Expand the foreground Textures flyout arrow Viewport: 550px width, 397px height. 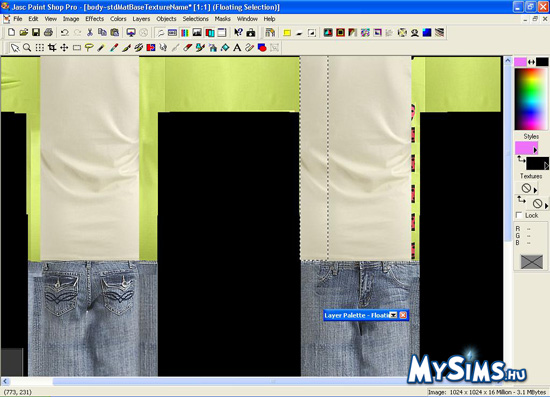pos(535,190)
